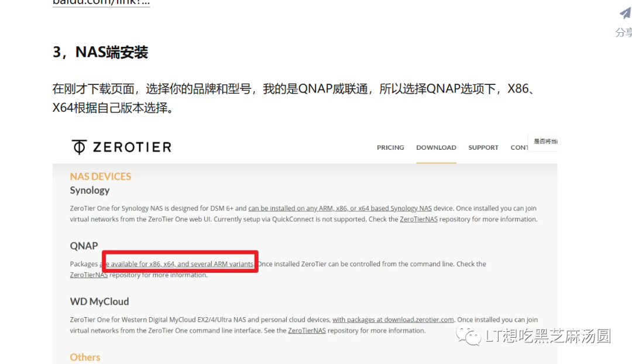This screenshot has height=364, width=632.
Task: Click the baidu.com link at top
Action: click(101, 2)
